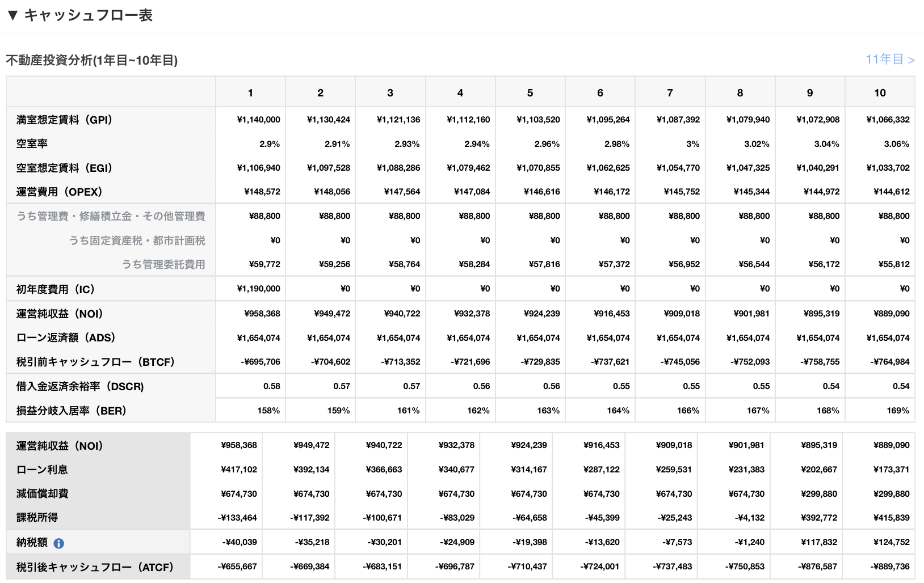Select 減価償却費 row label
This screenshot has height=583, width=924.
[x=42, y=493]
